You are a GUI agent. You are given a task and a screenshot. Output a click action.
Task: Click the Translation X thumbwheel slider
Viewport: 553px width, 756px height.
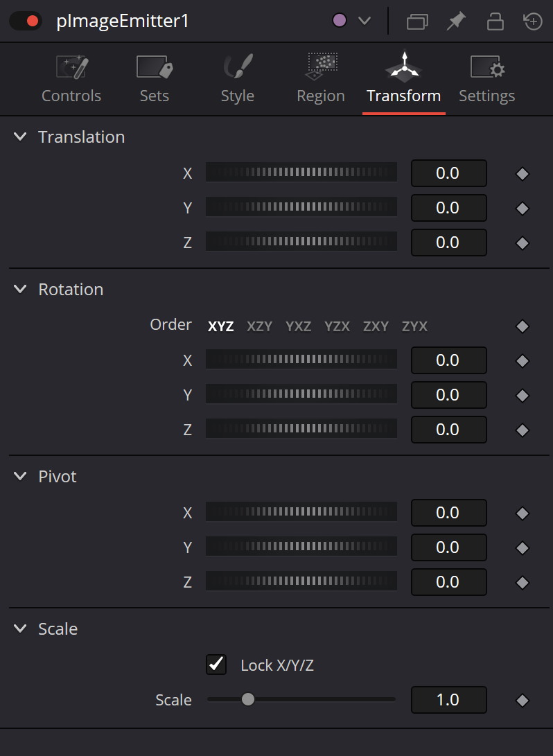click(x=301, y=173)
